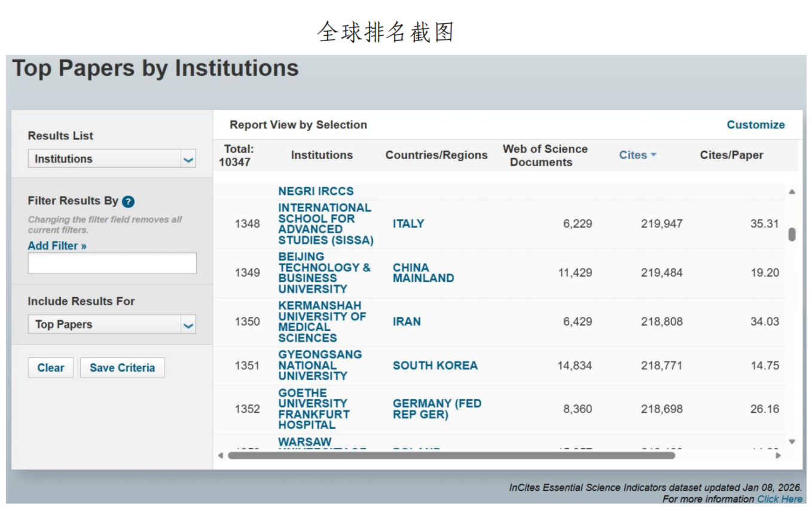This screenshot has height=509, width=812.
Task: Open the Add Filter link
Action: pos(57,246)
